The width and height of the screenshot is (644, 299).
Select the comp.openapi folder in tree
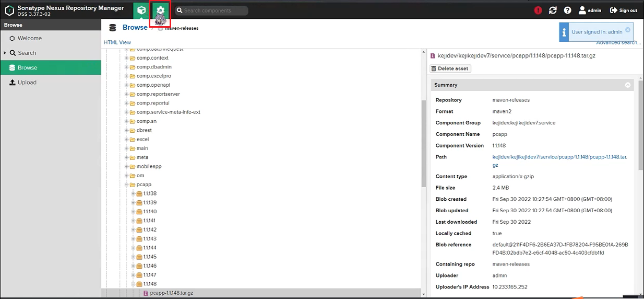[153, 85]
